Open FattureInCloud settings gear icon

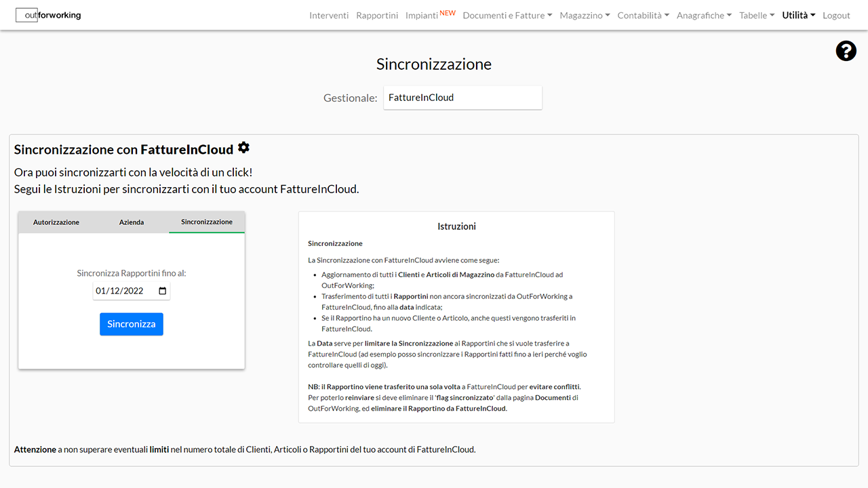tap(244, 148)
